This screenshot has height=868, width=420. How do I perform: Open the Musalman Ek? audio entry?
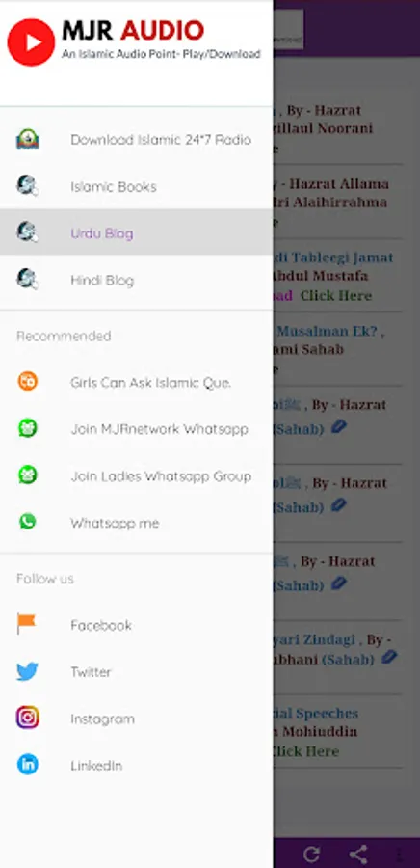pyautogui.click(x=338, y=349)
